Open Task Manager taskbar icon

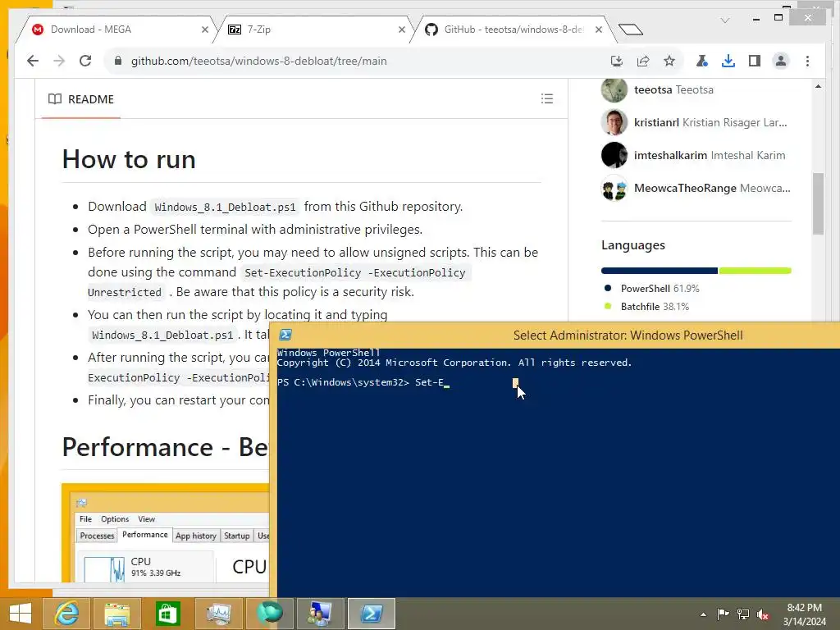pyautogui.click(x=218, y=614)
